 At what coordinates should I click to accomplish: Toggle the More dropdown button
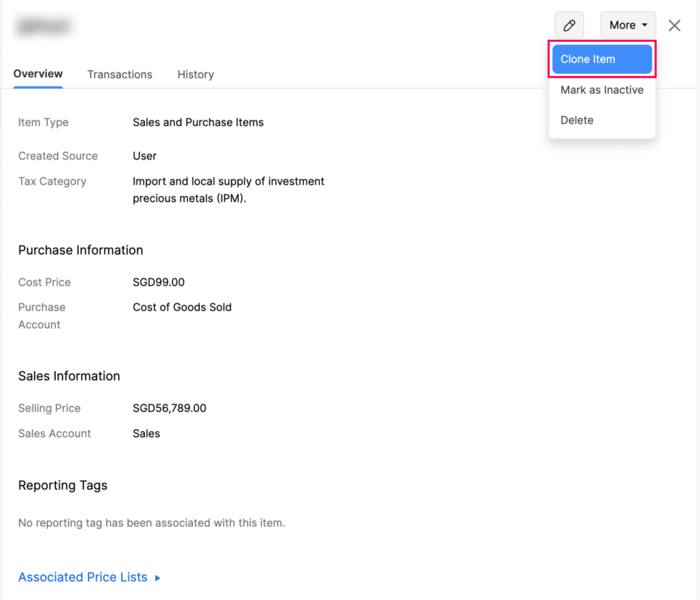click(628, 25)
